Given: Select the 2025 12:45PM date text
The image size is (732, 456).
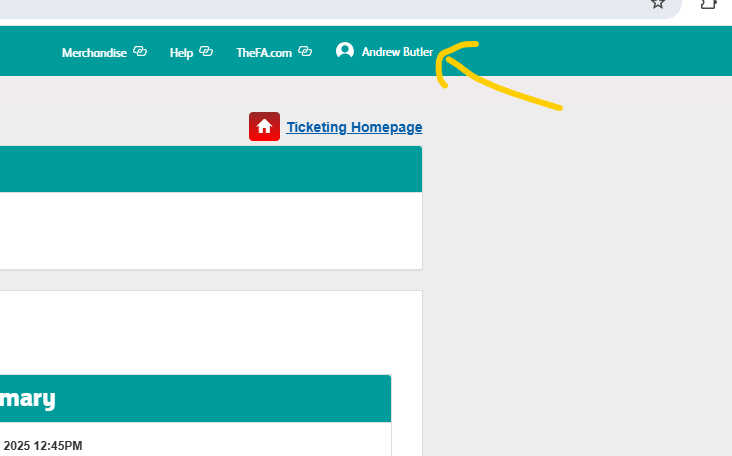Looking at the screenshot, I should [x=43, y=446].
